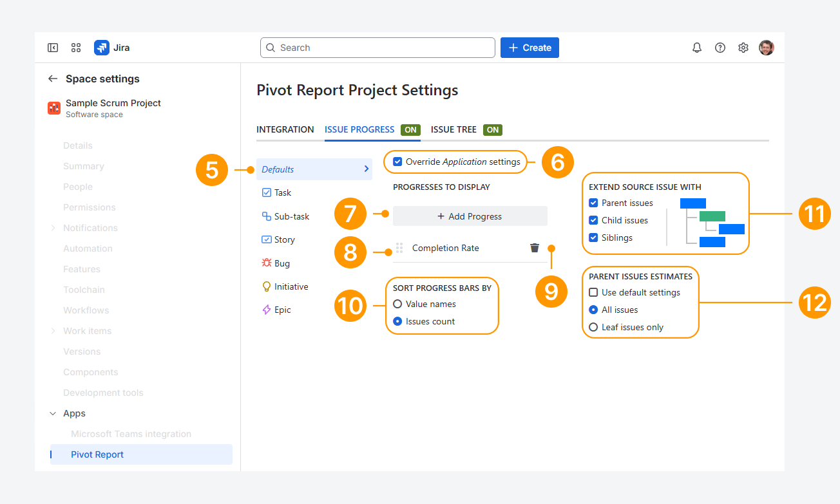Open Details in the sidebar
The width and height of the screenshot is (840, 504).
click(x=78, y=145)
